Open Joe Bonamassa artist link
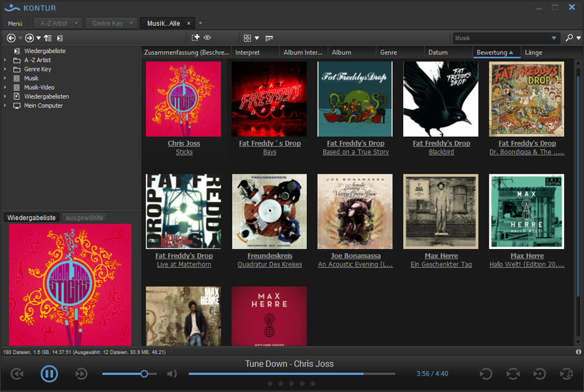 tap(356, 255)
